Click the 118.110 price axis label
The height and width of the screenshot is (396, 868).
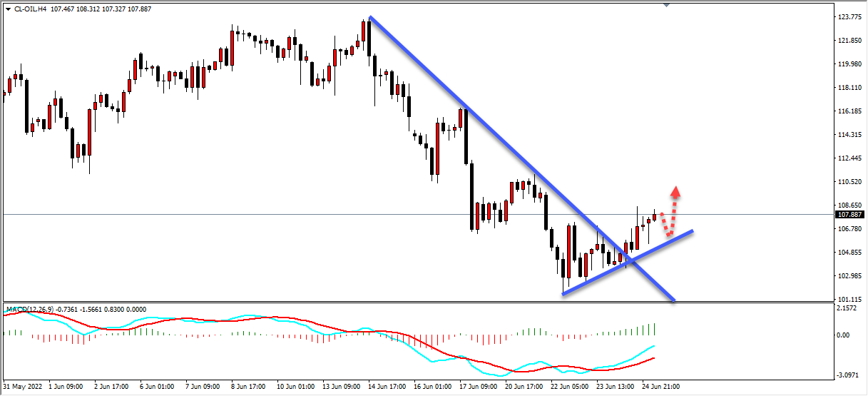[849, 88]
